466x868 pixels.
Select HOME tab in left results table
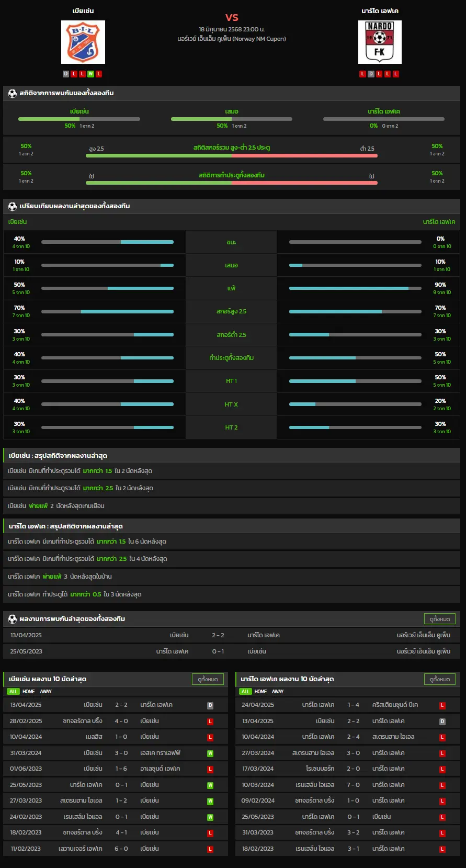pos(29,692)
